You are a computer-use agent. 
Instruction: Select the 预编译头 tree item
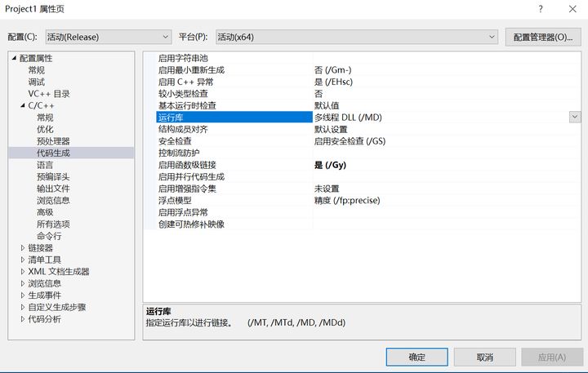point(53,176)
